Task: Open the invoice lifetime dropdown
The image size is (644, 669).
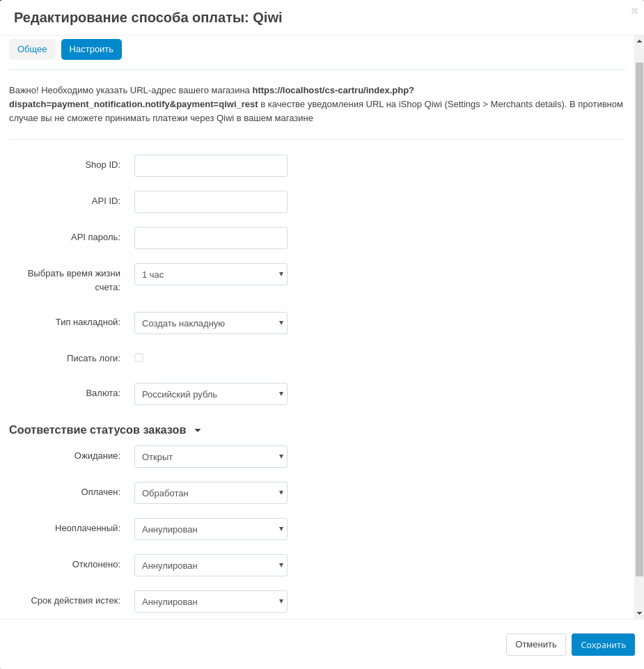Action: pos(211,274)
